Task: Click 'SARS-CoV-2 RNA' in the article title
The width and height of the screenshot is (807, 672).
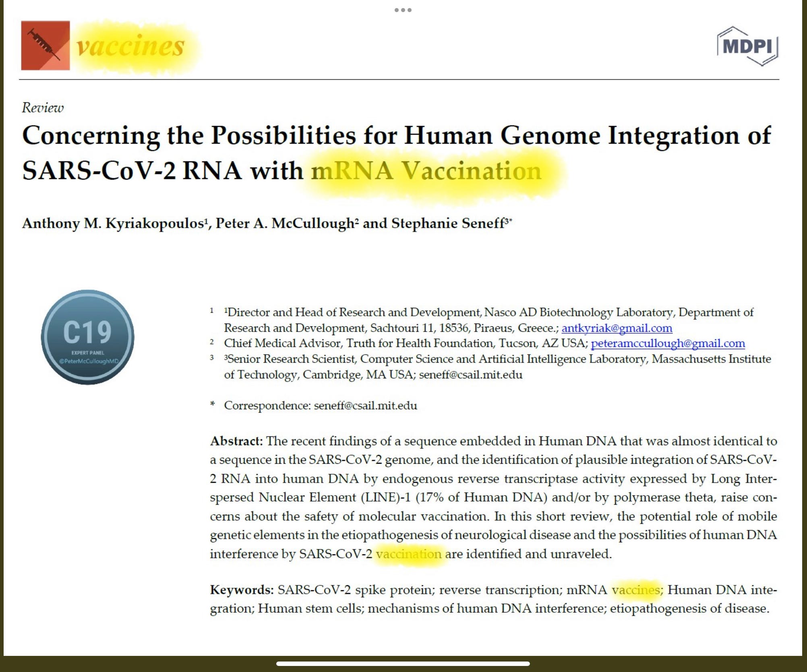Action: [132, 171]
